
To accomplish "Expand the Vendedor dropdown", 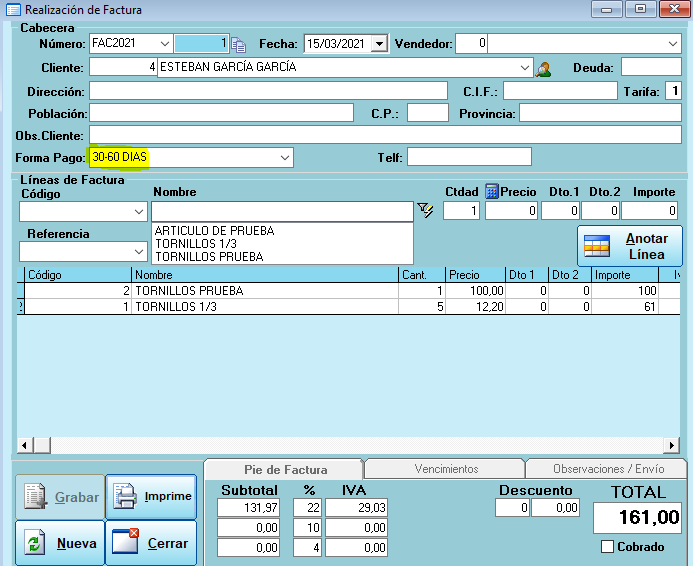I will 673,44.
